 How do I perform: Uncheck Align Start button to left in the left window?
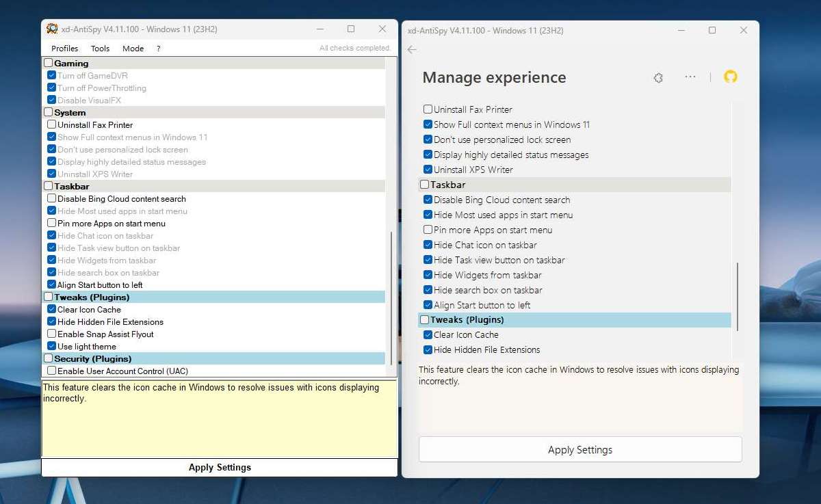[52, 284]
